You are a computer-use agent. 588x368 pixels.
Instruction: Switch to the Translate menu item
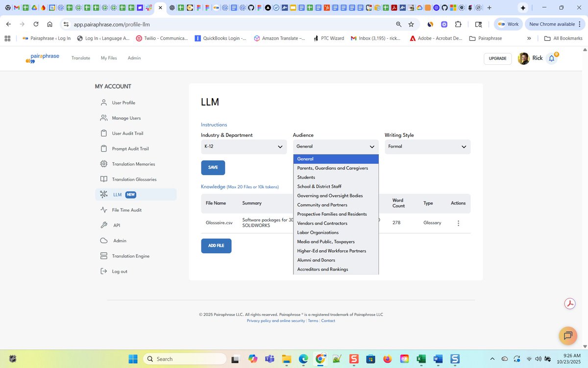click(80, 58)
